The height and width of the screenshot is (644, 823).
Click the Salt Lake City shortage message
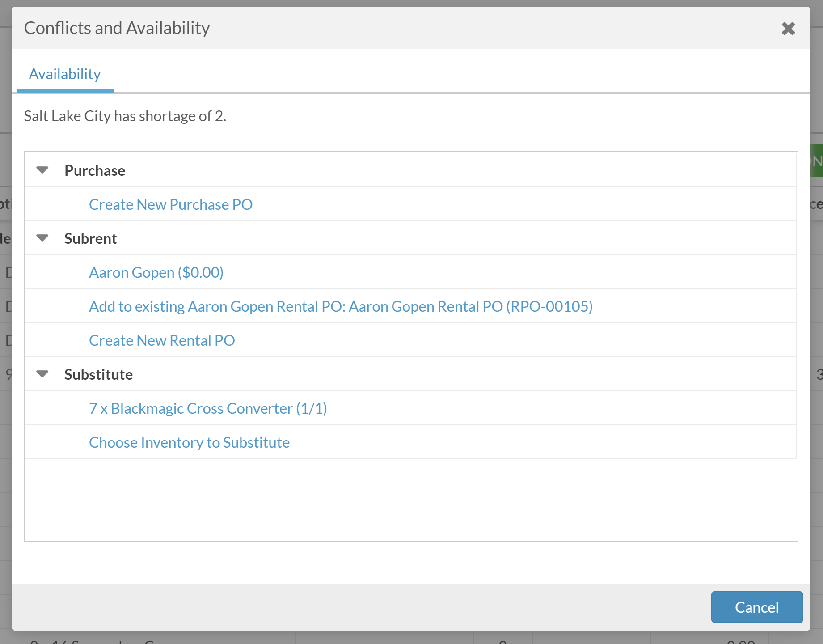point(125,116)
